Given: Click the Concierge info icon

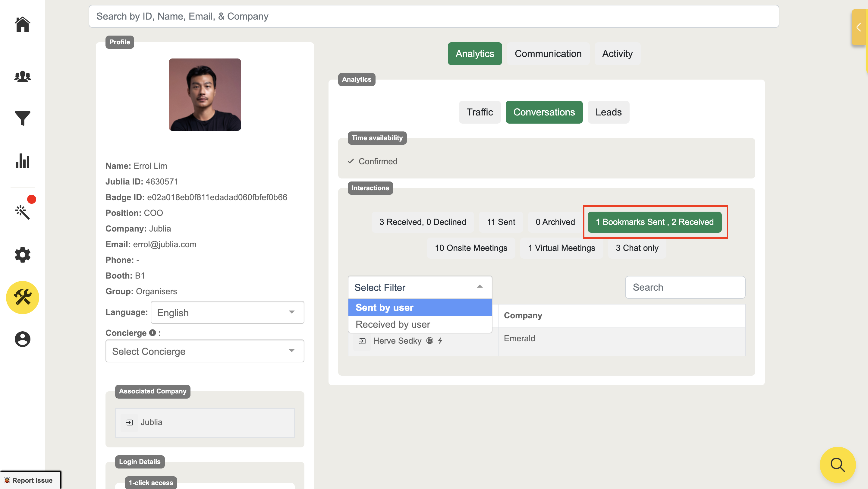Looking at the screenshot, I should (152, 333).
